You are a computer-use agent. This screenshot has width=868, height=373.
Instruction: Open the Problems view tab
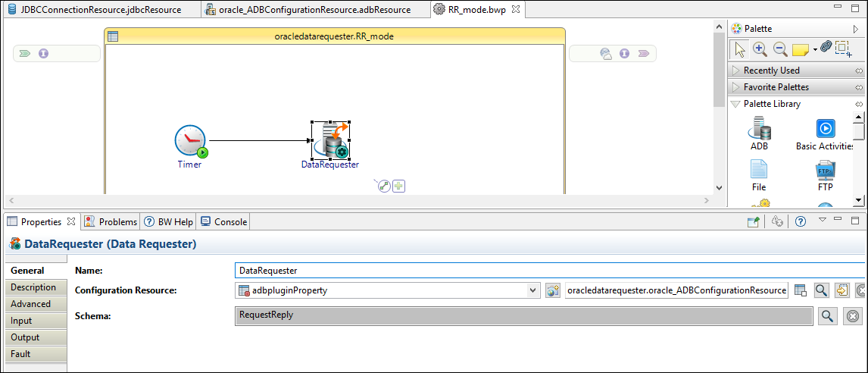click(x=110, y=221)
